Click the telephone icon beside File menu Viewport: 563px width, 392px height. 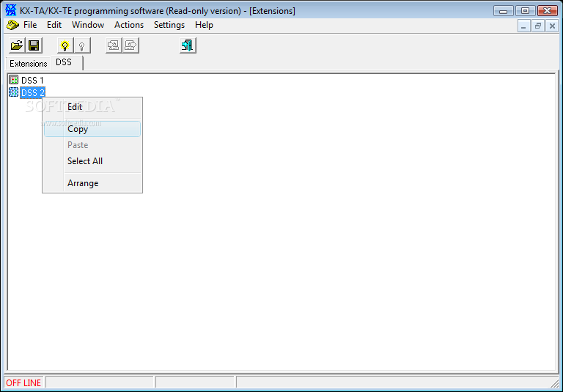point(12,25)
